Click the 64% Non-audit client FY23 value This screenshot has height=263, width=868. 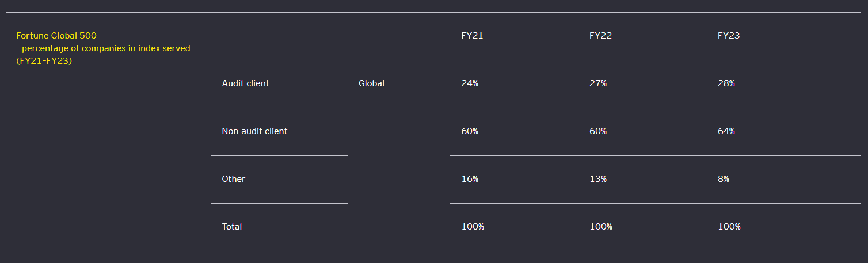(x=726, y=131)
